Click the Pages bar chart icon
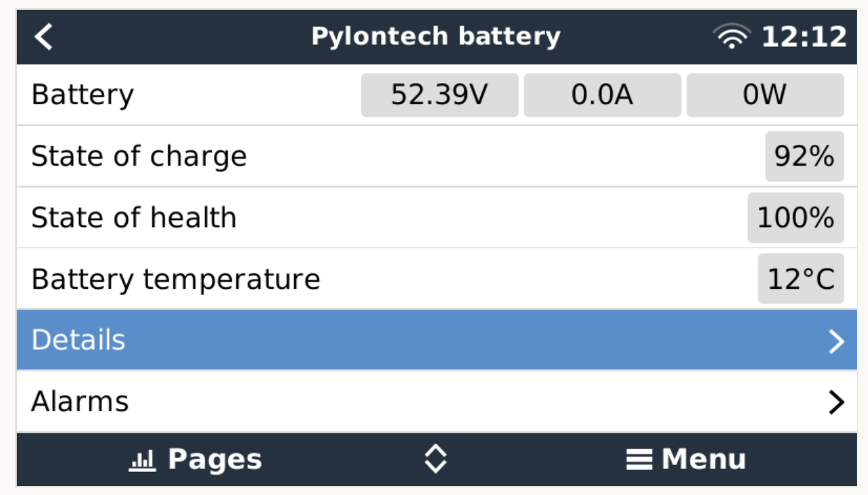 click(x=142, y=460)
